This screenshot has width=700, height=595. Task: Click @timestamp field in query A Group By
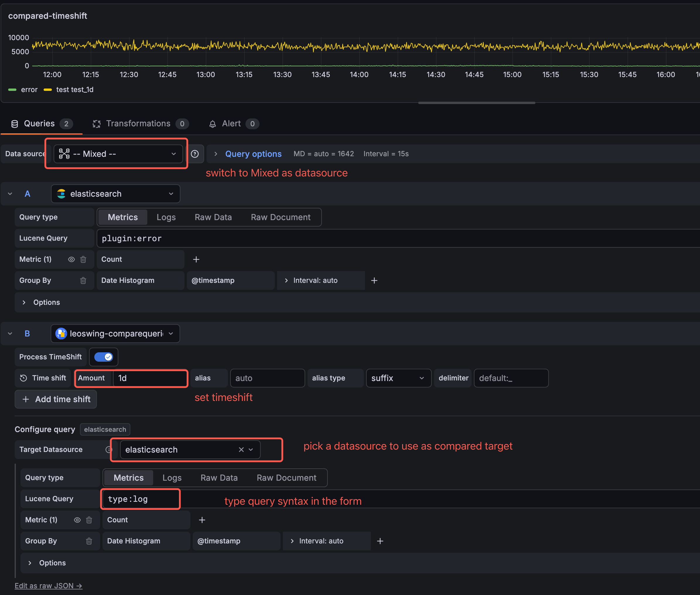tap(231, 280)
